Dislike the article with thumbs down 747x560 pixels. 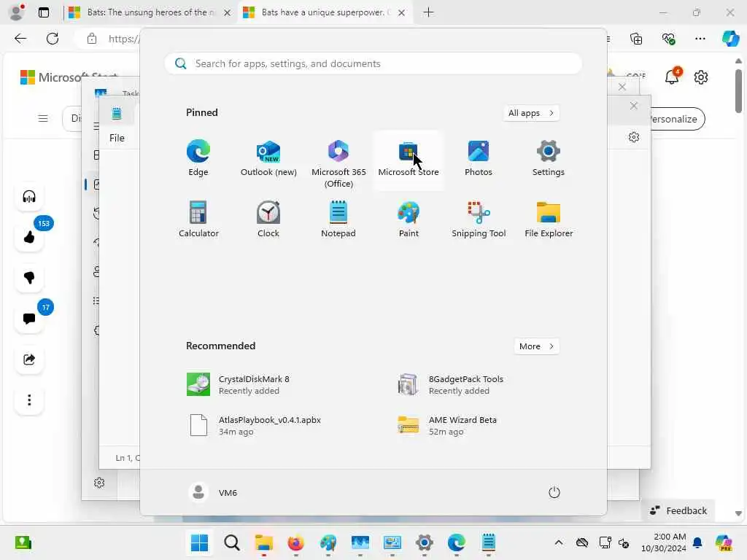click(29, 278)
